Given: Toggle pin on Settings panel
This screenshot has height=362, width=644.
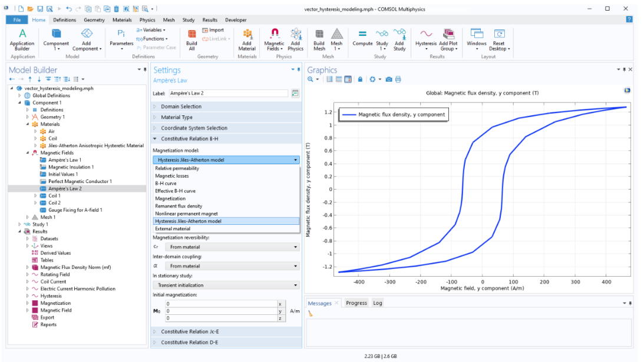Looking at the screenshot, I should pos(299,70).
